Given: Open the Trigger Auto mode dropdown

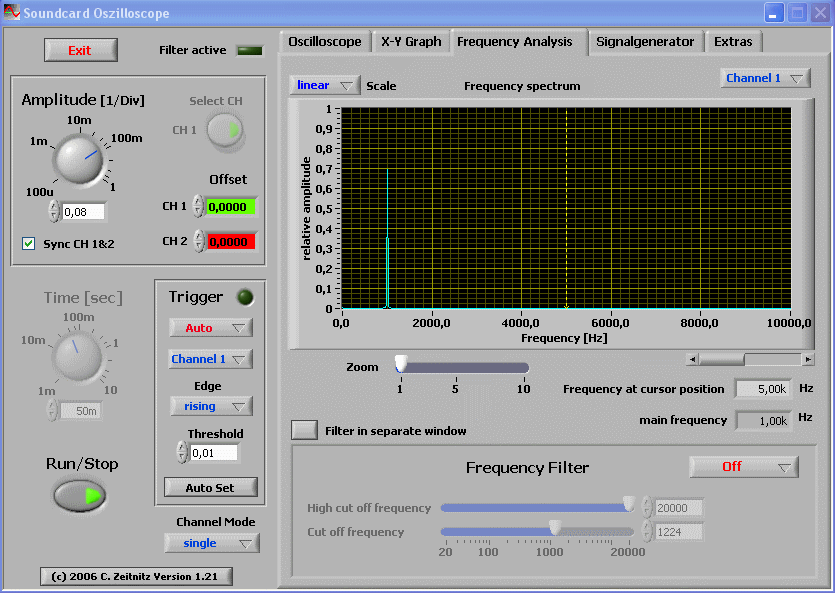Looking at the screenshot, I should 211,328.
